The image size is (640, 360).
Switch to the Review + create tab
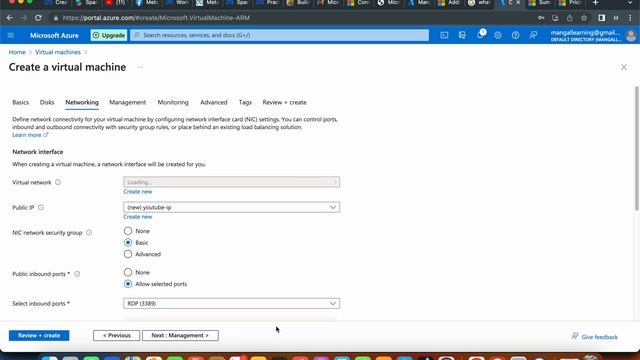284,102
